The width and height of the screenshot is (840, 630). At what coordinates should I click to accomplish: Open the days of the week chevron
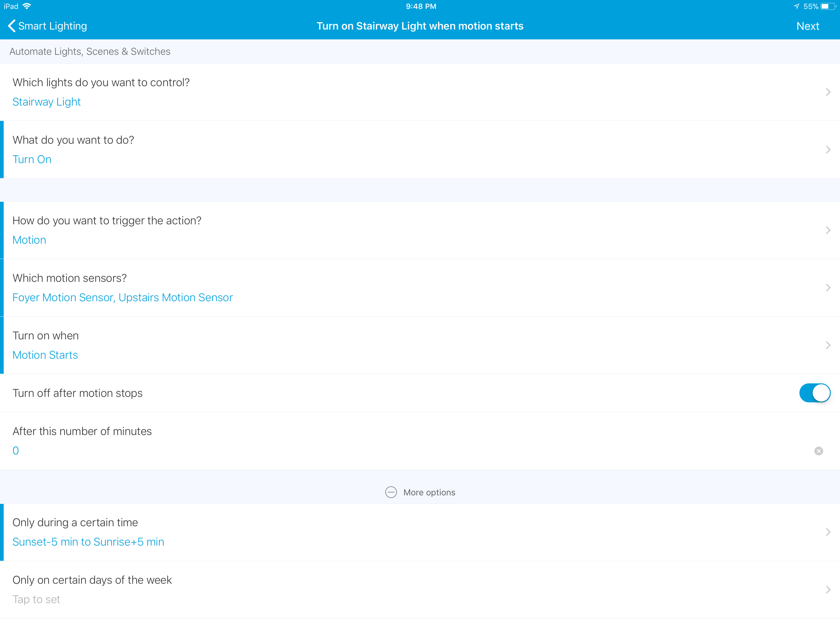click(828, 589)
